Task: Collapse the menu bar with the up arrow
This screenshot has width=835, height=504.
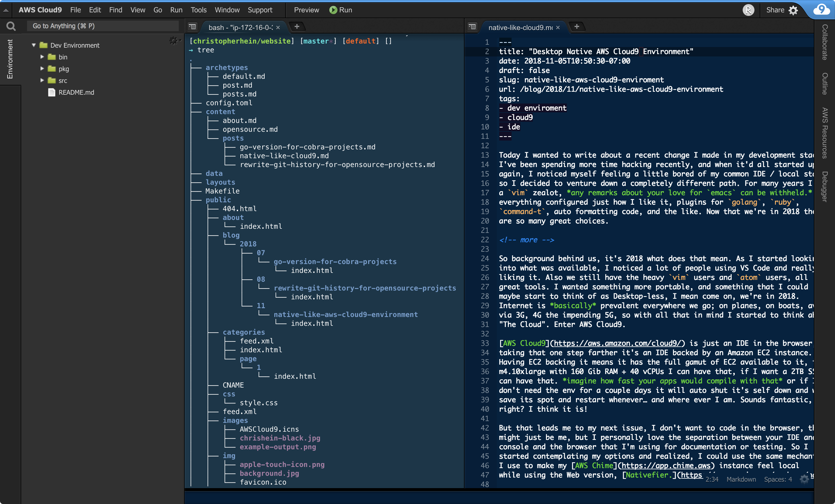Action: 6,11
